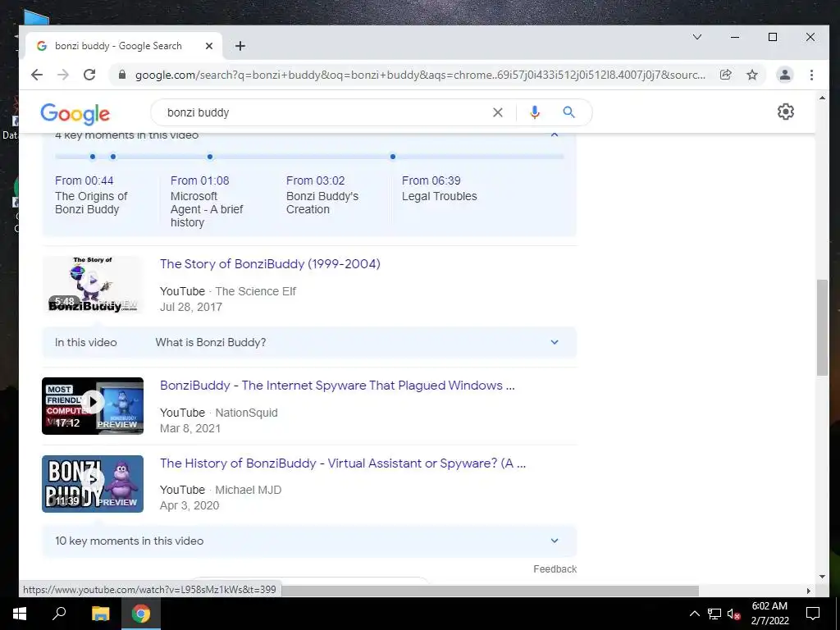Click the Chrome taskbar icon
The height and width of the screenshot is (630, 840).
tap(141, 614)
